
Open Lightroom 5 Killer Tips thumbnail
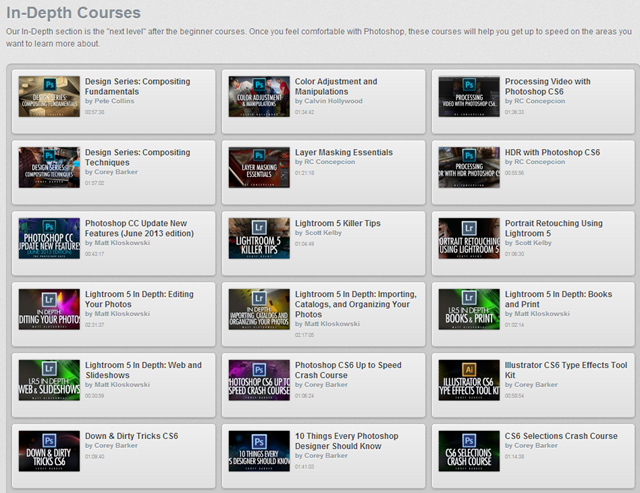point(259,238)
